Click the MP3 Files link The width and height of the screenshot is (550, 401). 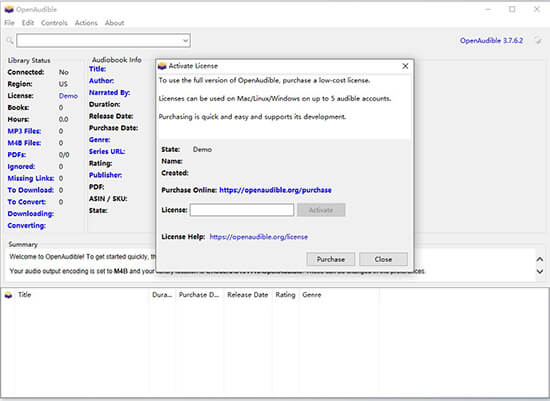[24, 131]
